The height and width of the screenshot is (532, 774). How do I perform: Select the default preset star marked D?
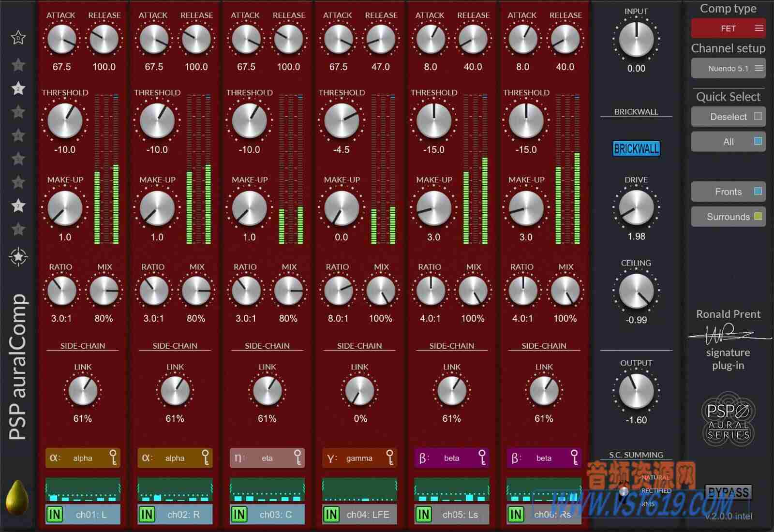click(x=18, y=38)
